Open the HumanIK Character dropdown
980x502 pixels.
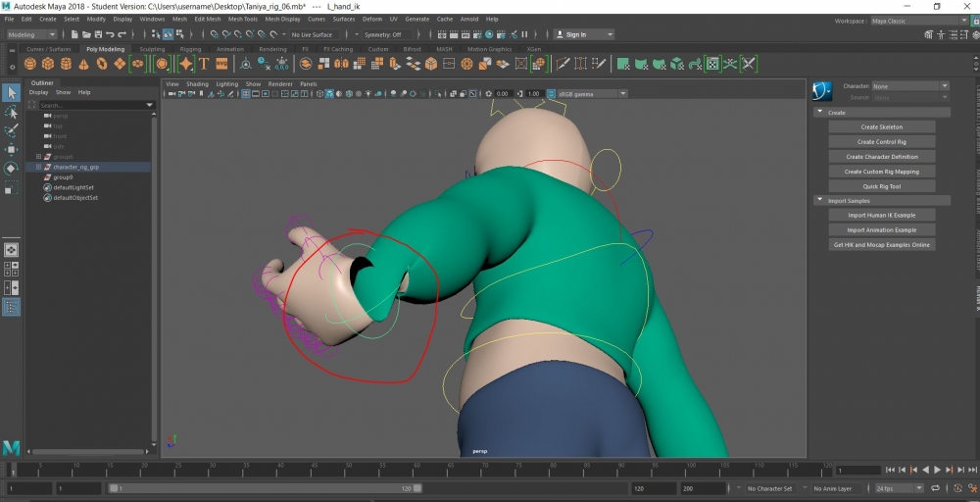coord(910,86)
